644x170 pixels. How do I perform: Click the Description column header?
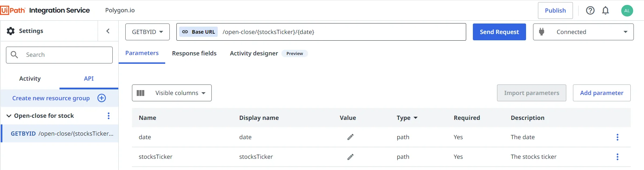pos(527,118)
